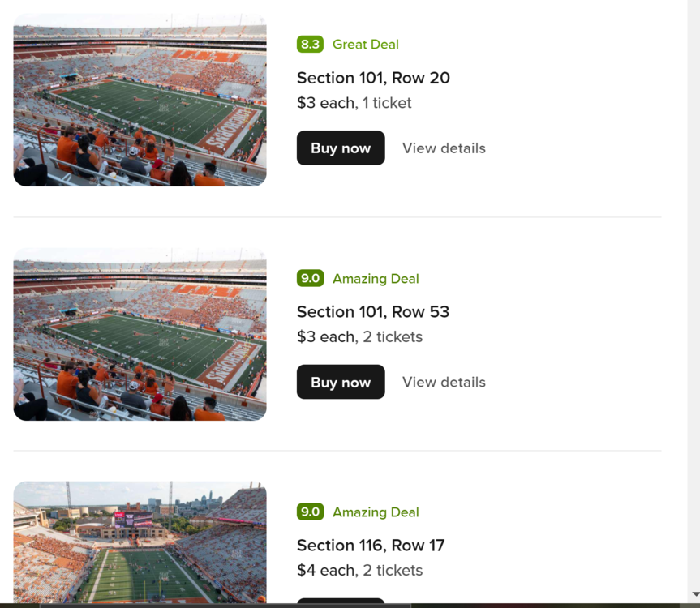Click the "$3 each, 1 ticket" price text
Screen dimensions: 700x608
[354, 103]
